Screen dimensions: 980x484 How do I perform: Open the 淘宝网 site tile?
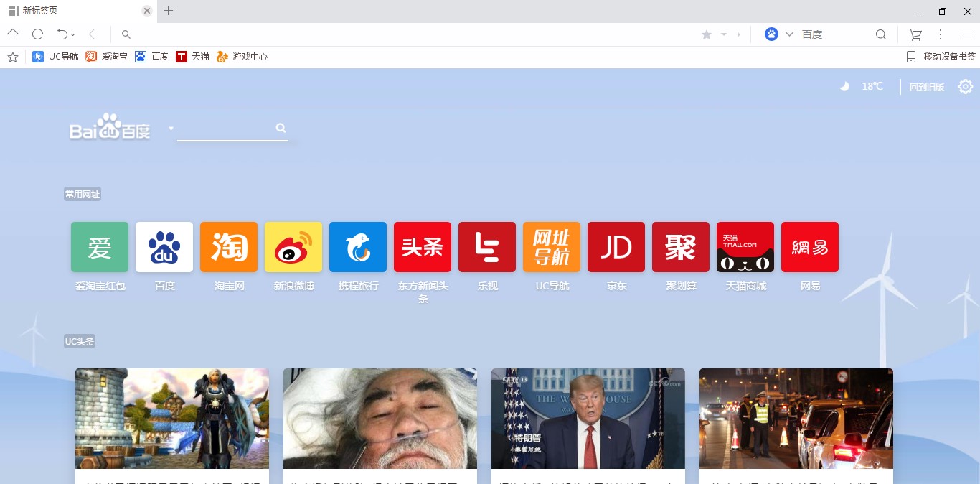pyautogui.click(x=229, y=247)
